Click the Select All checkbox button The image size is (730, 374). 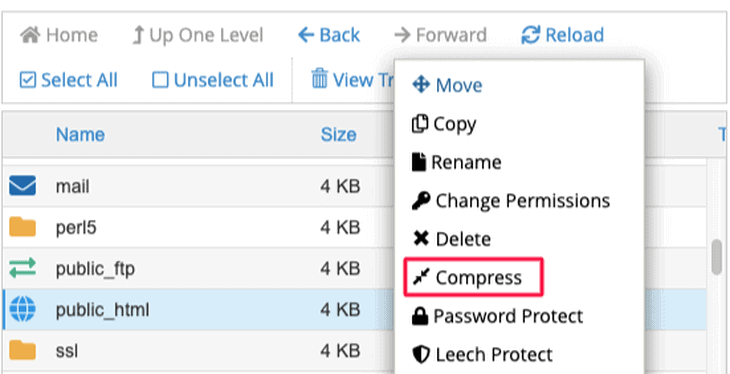pos(68,80)
